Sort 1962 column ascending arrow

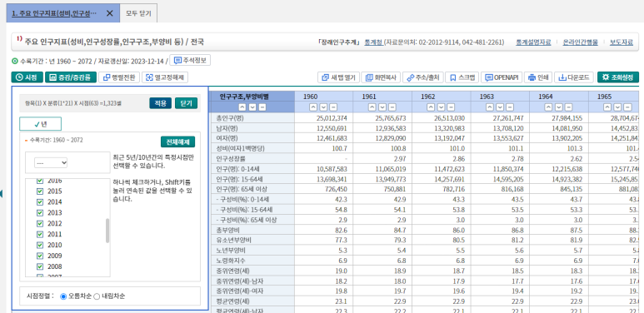pos(431,107)
